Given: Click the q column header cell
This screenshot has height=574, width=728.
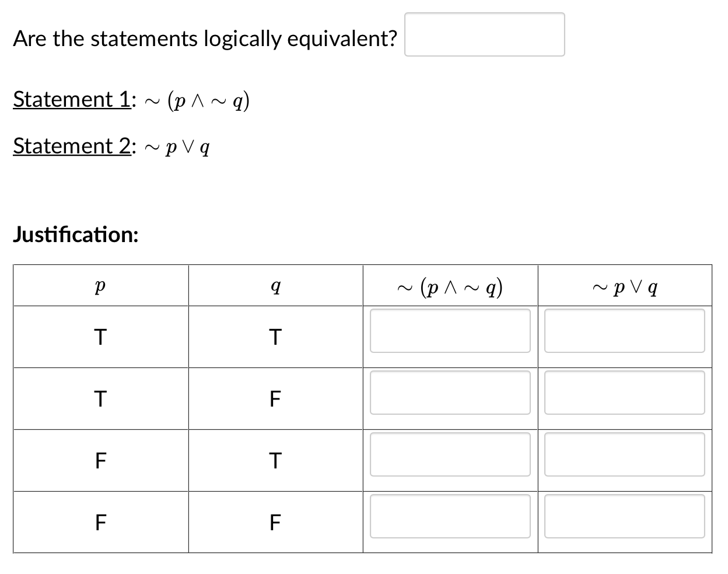Looking at the screenshot, I should click(x=275, y=285).
